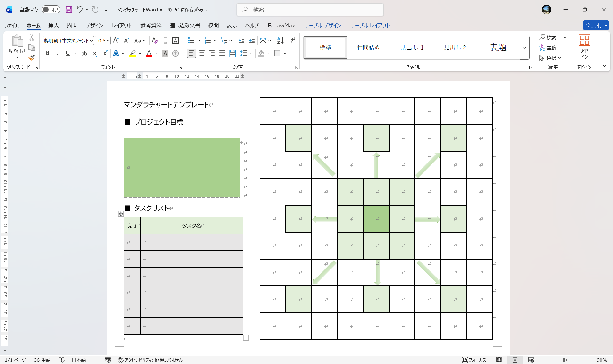Switch to the 挿入 tab
613x364 pixels.
point(53,25)
